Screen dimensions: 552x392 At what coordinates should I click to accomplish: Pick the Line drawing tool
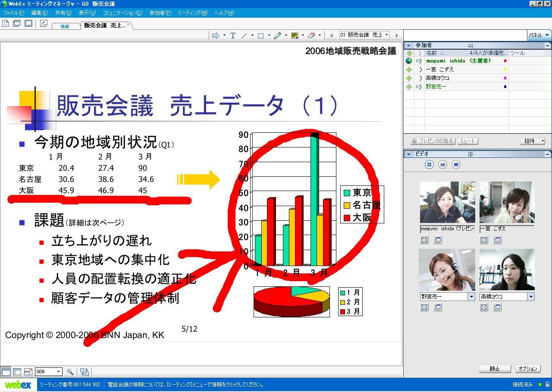pos(244,35)
